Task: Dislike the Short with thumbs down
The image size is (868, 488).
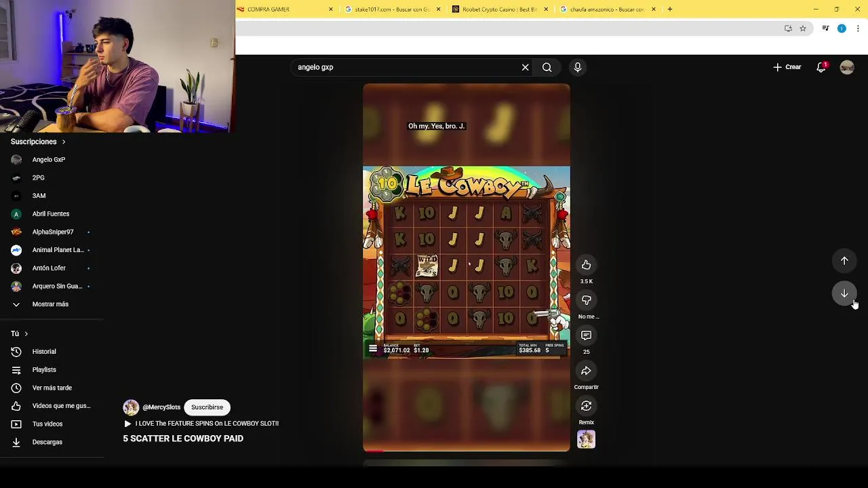Action: point(587,300)
